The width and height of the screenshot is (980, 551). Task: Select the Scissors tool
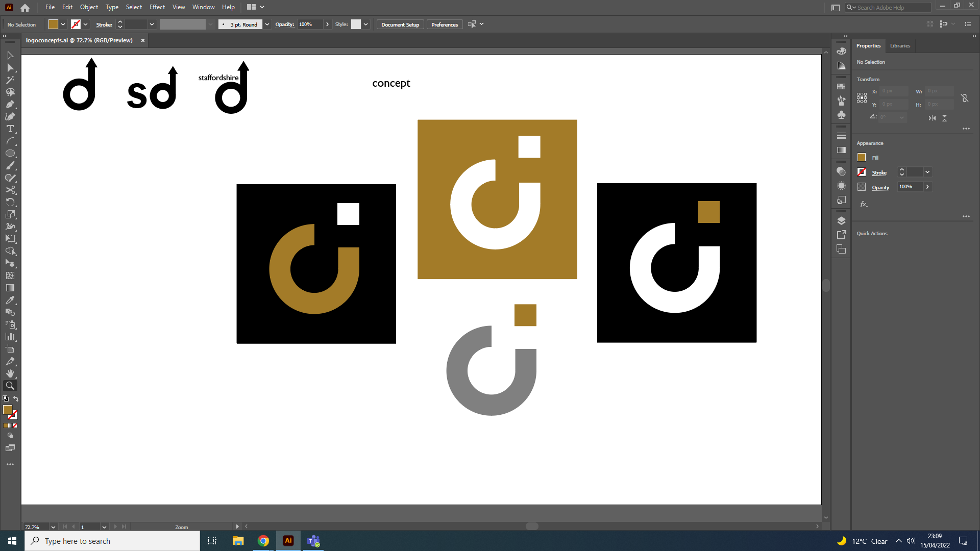tap(10, 190)
